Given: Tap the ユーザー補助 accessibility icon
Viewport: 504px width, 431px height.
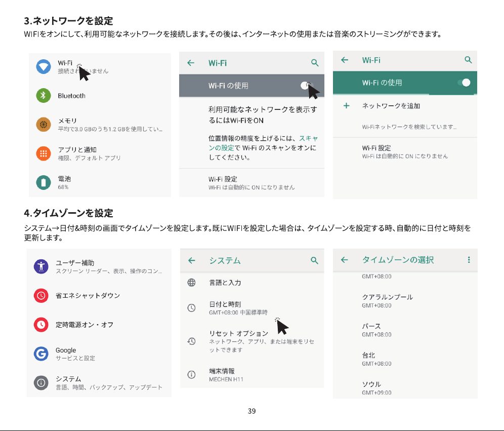Looking at the screenshot, I should 41,266.
